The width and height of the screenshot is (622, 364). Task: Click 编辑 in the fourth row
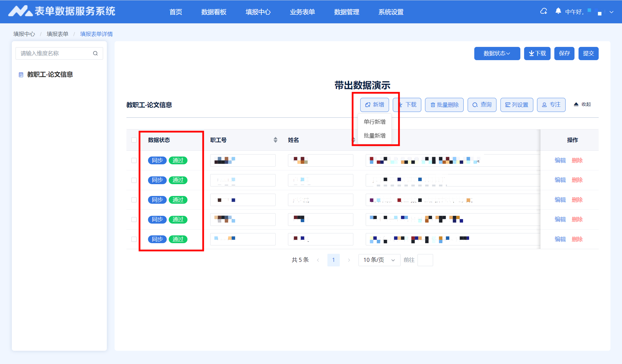[x=560, y=219]
